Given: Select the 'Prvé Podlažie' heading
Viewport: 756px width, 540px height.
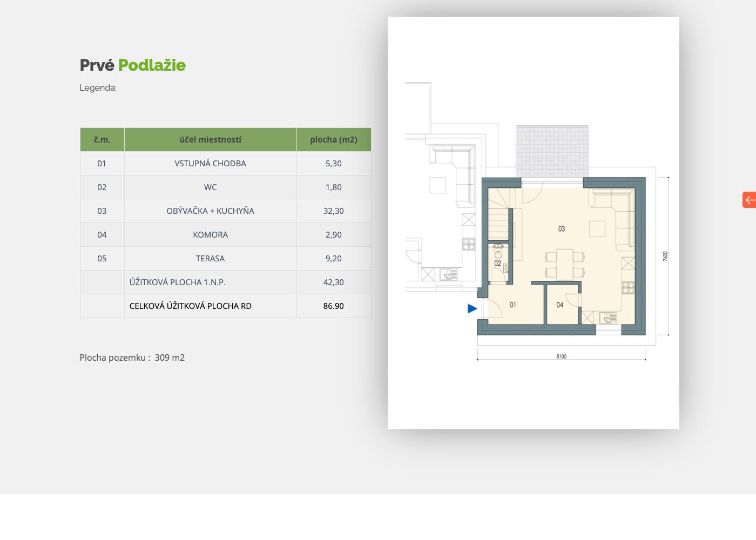Looking at the screenshot, I should point(133,65).
